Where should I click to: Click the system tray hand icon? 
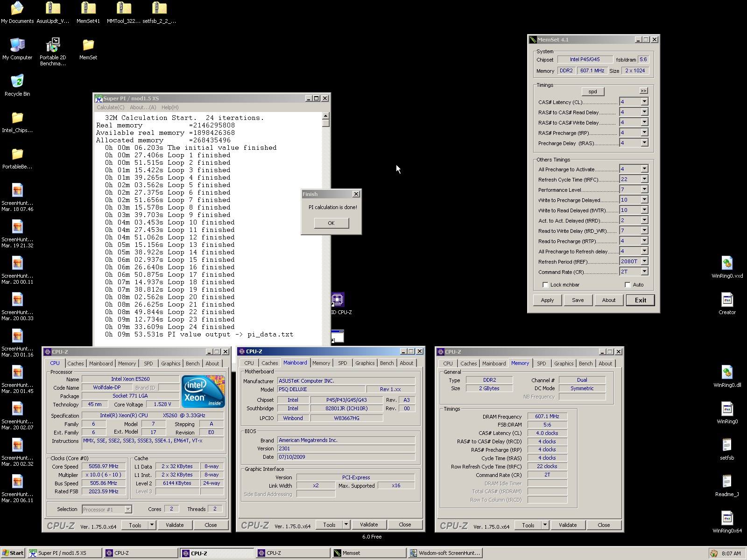714,553
